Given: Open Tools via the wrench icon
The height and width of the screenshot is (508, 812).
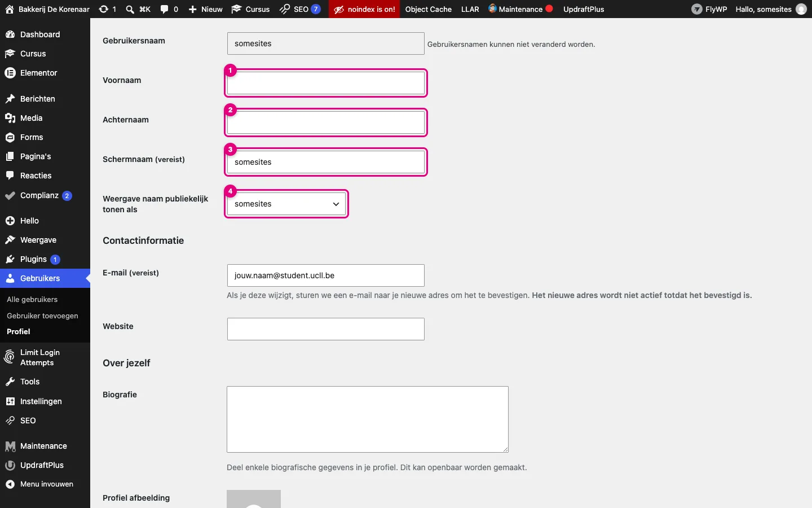Looking at the screenshot, I should coord(10,382).
